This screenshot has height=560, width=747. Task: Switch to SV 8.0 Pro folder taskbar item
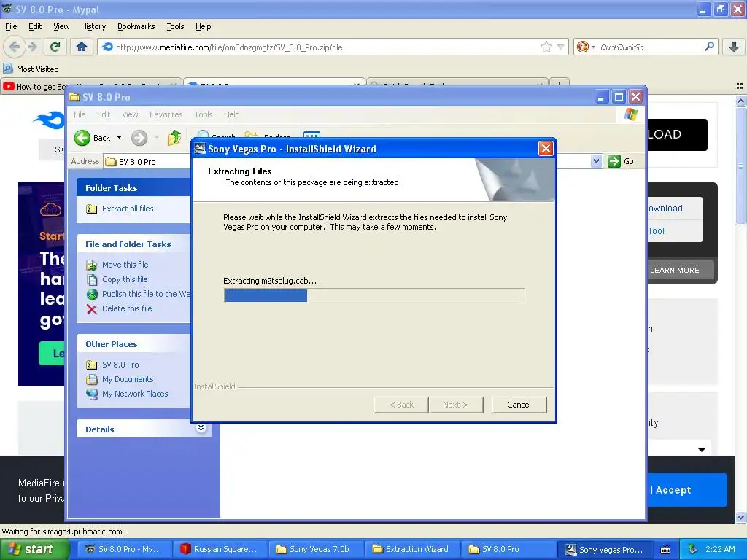point(508,549)
